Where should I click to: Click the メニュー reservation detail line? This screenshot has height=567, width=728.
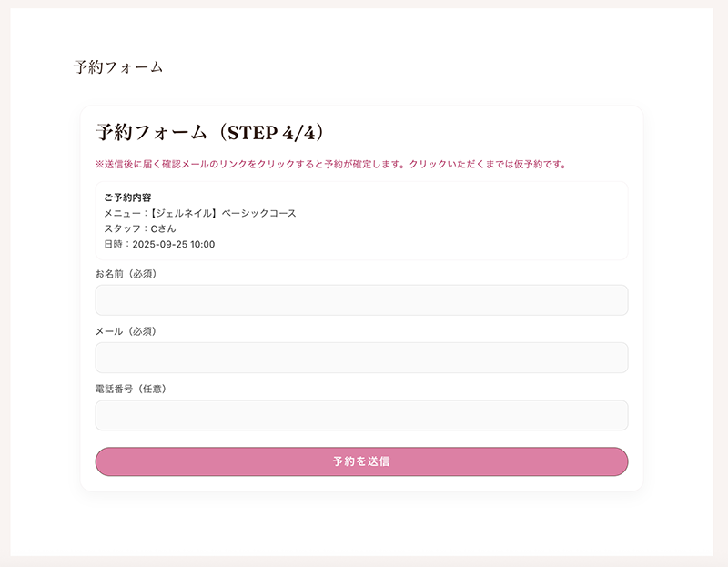click(202, 212)
